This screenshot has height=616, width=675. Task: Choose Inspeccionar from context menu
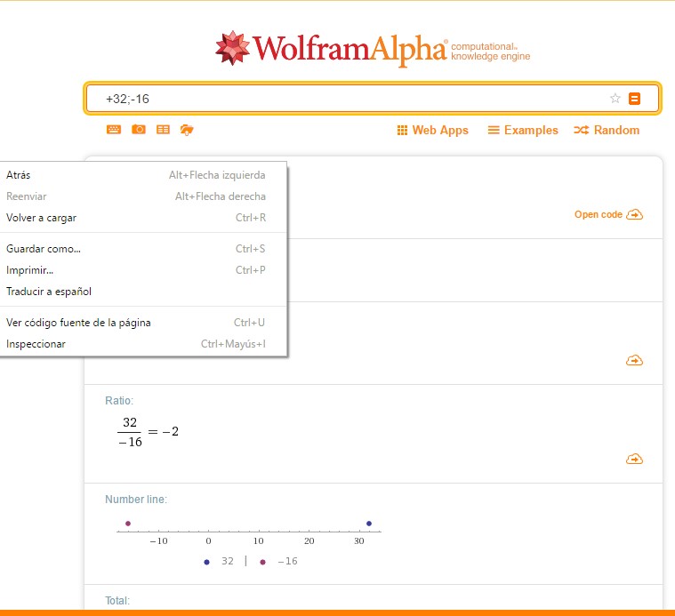(36, 344)
